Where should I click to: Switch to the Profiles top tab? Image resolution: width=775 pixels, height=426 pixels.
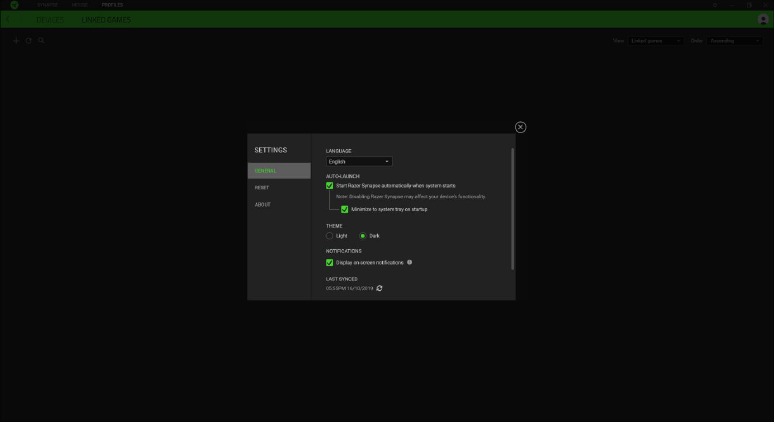point(112,5)
